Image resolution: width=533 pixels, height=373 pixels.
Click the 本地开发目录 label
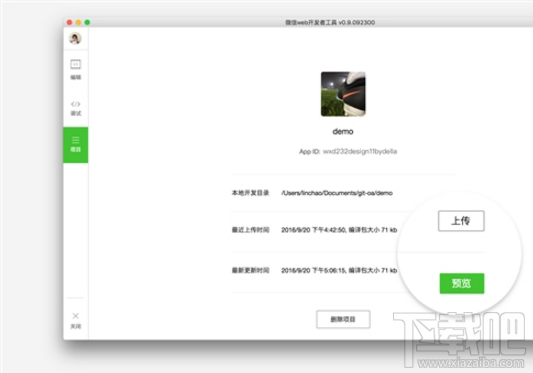tap(250, 193)
